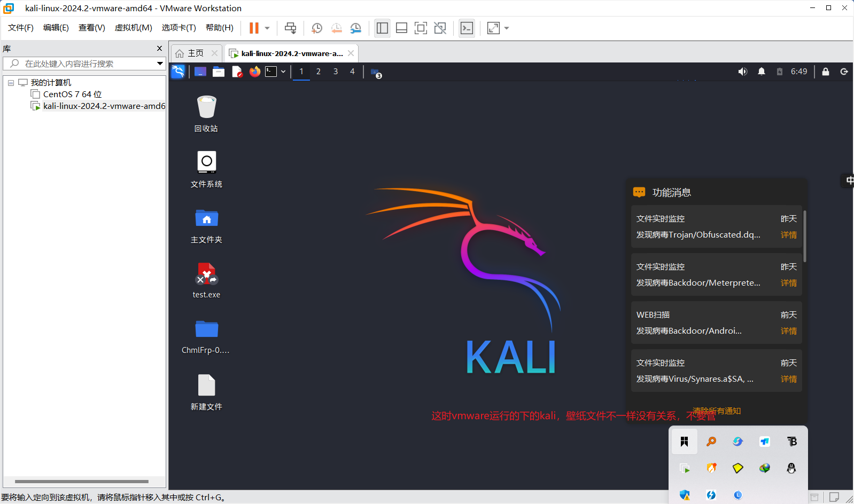Click the library horizontal scrollbar

click(81, 481)
